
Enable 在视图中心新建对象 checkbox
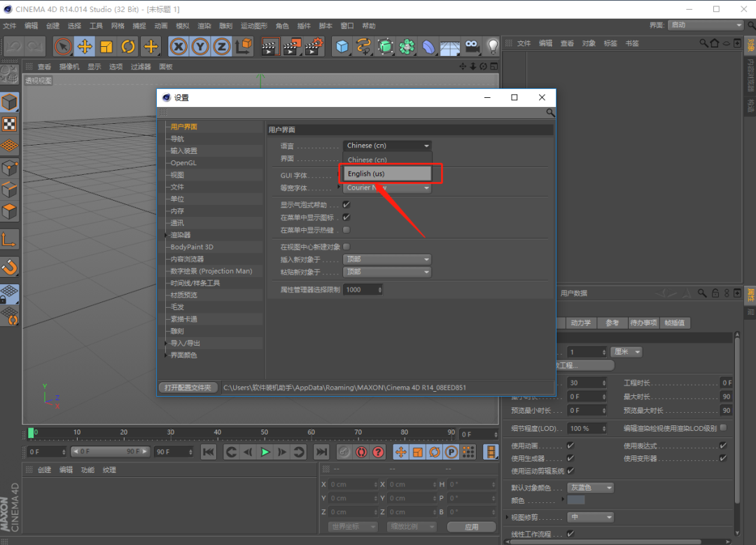click(x=346, y=247)
